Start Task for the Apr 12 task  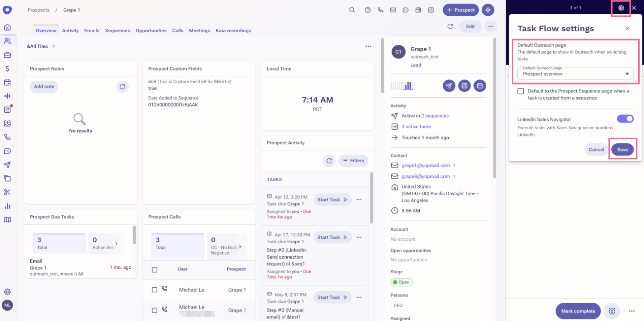(332, 200)
